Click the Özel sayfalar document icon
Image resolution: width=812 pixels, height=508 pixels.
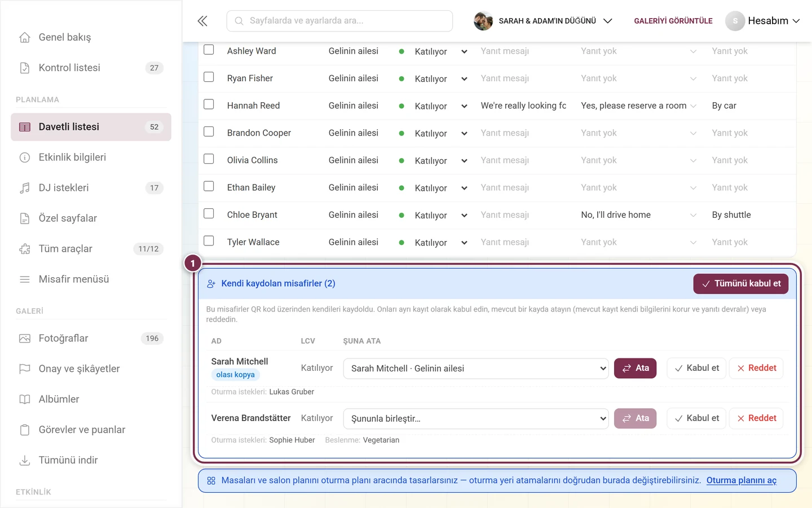tap(25, 218)
